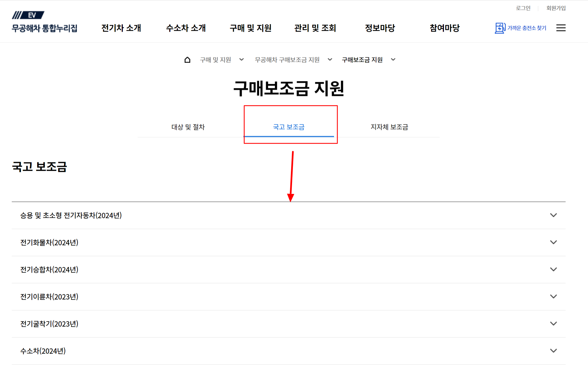588x379 pixels.
Task: Expand 수소차(2024년) accordion chevron
Action: click(553, 351)
